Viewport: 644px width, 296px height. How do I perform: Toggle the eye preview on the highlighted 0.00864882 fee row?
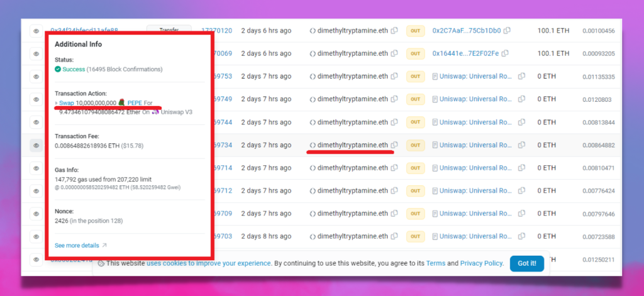tap(36, 145)
